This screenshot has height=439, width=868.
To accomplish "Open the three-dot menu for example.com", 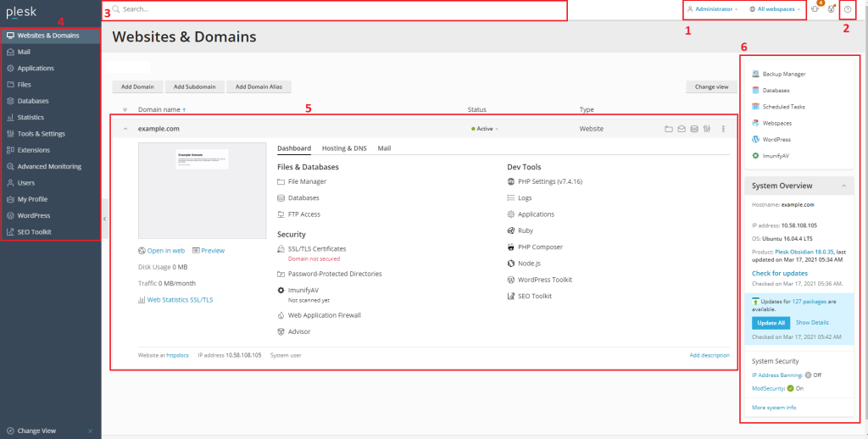I will [723, 129].
